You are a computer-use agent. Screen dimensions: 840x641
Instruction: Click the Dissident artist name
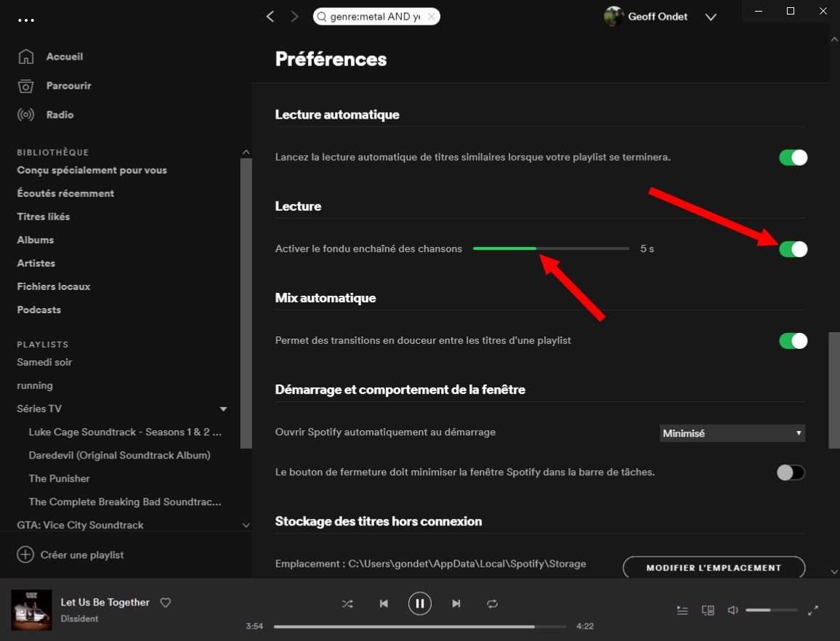(79, 618)
